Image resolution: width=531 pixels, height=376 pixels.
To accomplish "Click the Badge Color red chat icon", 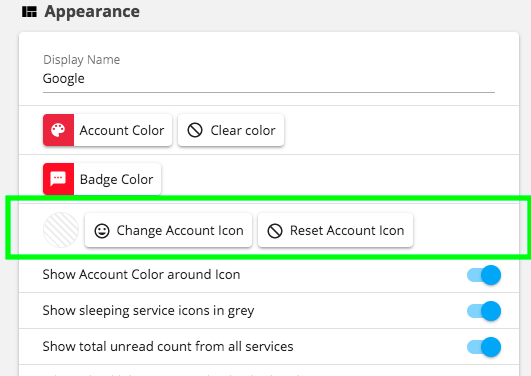I will (58, 179).
